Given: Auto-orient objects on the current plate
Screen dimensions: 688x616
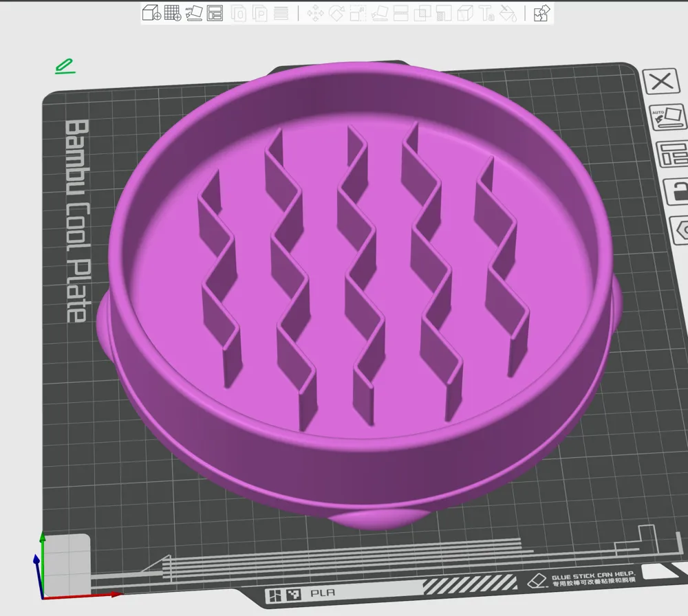Looking at the screenshot, I should [x=667, y=117].
